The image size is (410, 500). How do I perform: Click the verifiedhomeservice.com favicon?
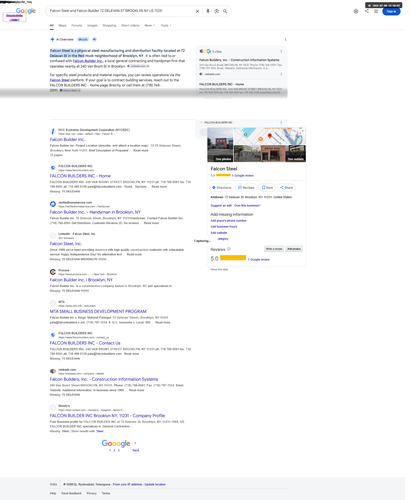(53, 204)
